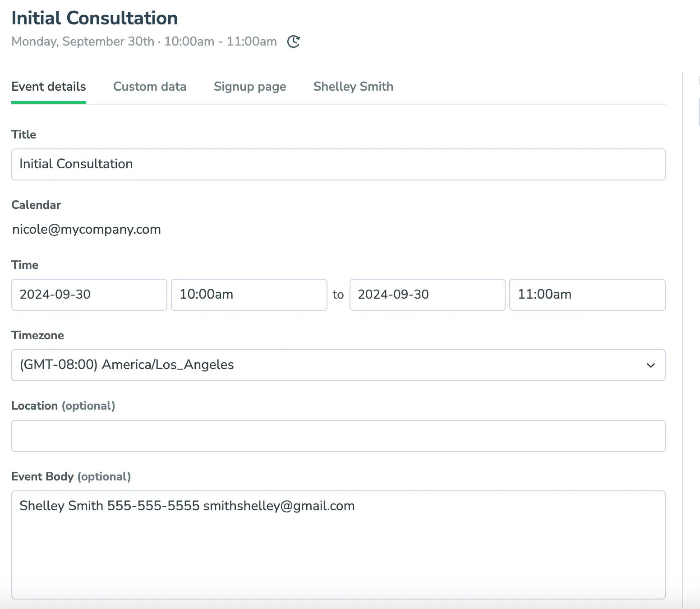Focus the Title field containing Initial Consultation
The width and height of the screenshot is (700, 609).
pos(338,164)
